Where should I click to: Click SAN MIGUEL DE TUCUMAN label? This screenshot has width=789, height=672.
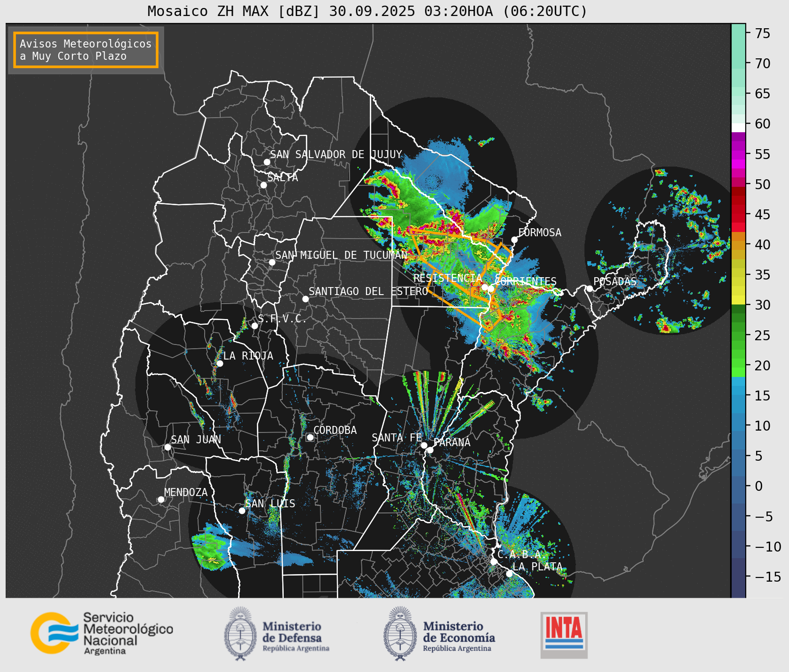[341, 255]
